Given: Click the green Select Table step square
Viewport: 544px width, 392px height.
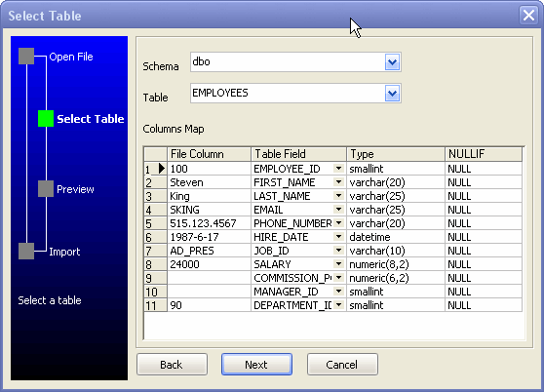Looking at the screenshot, I should coord(46,119).
